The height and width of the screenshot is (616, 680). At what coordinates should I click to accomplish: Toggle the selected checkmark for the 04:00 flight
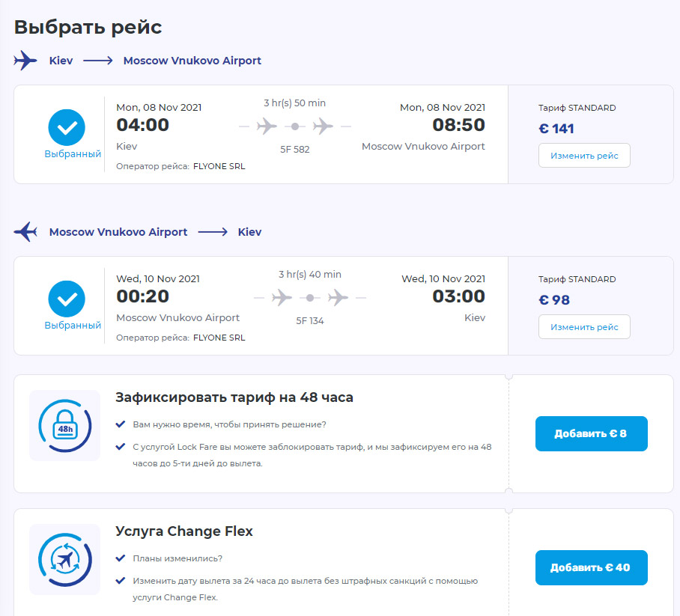[67, 128]
